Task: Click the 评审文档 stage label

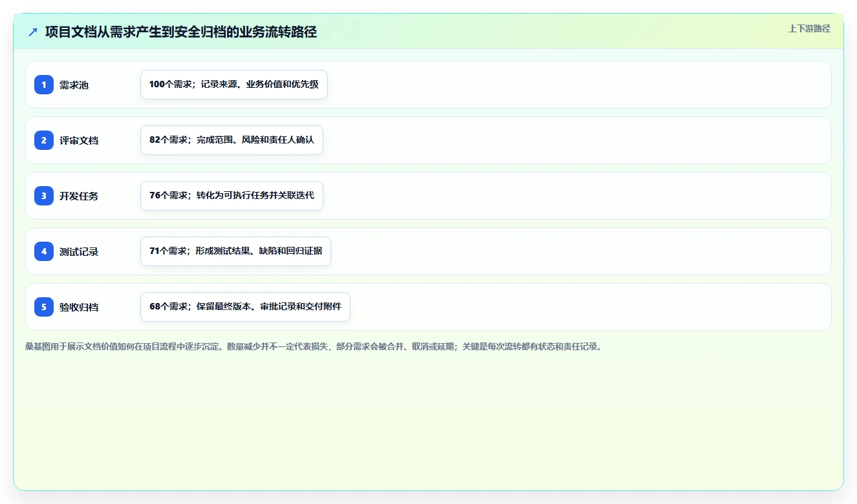Action: 79,140
